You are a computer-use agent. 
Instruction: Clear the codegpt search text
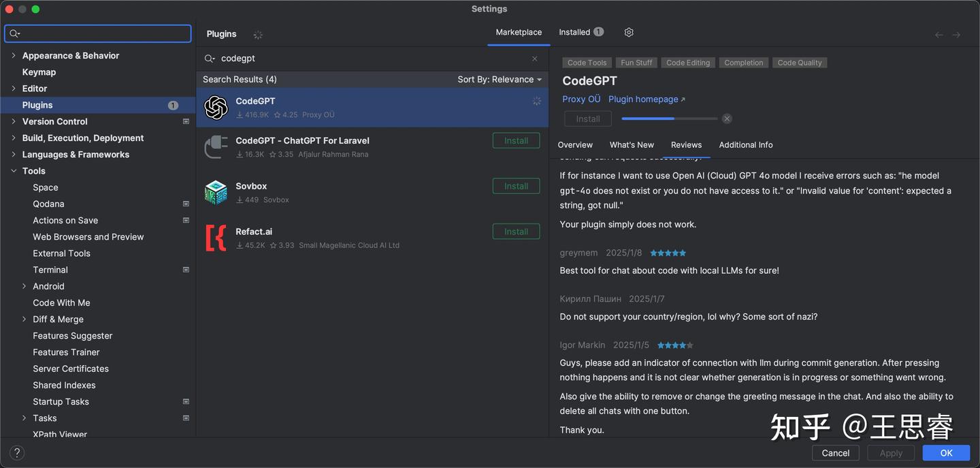click(x=535, y=59)
